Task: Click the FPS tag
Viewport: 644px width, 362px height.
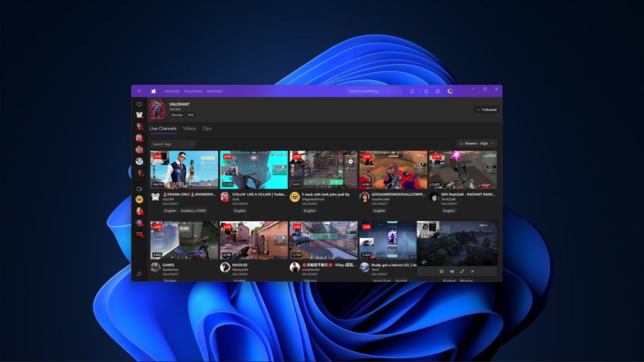Action: click(191, 115)
